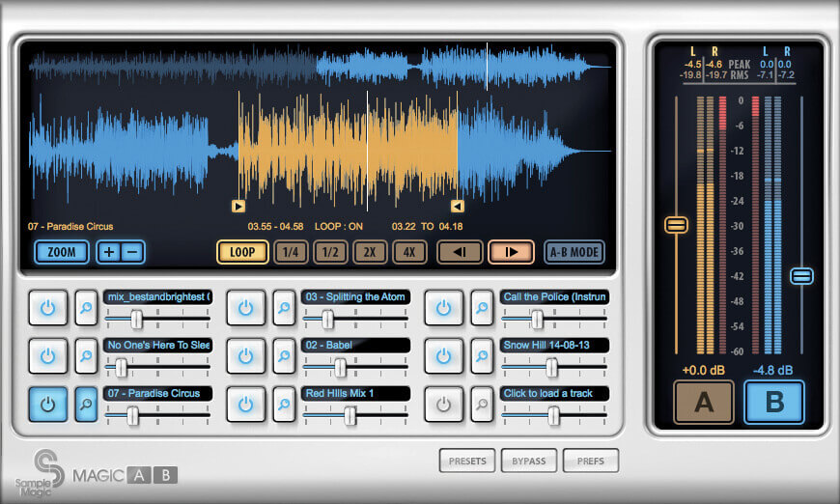Open Click to load a track slot
Viewport: 840px width, 504px height.
[x=554, y=393]
